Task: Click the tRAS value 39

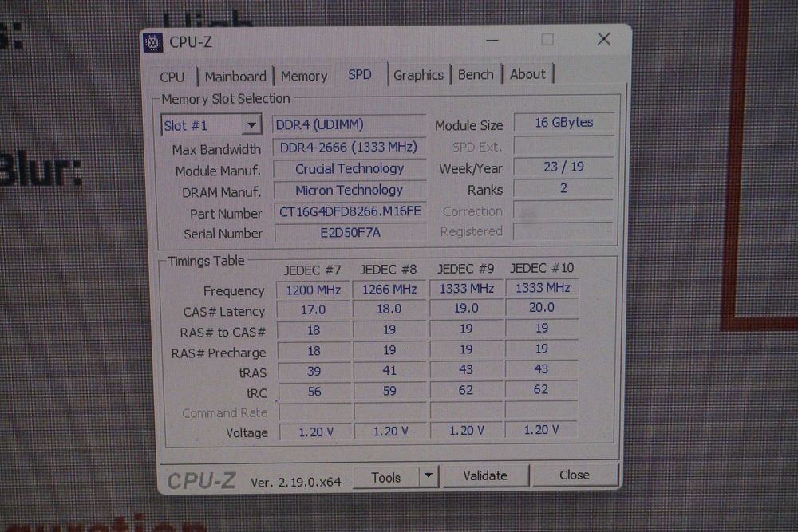Action: click(x=314, y=371)
